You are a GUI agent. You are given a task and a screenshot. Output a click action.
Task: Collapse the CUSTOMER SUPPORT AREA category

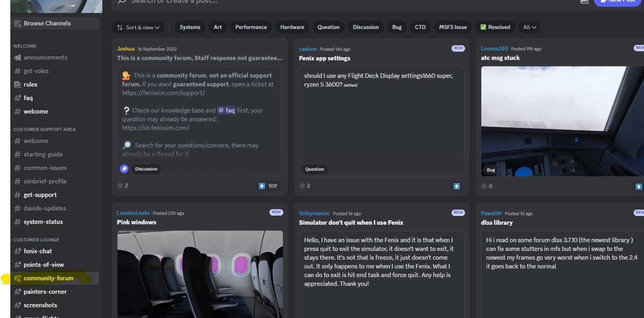coord(44,129)
